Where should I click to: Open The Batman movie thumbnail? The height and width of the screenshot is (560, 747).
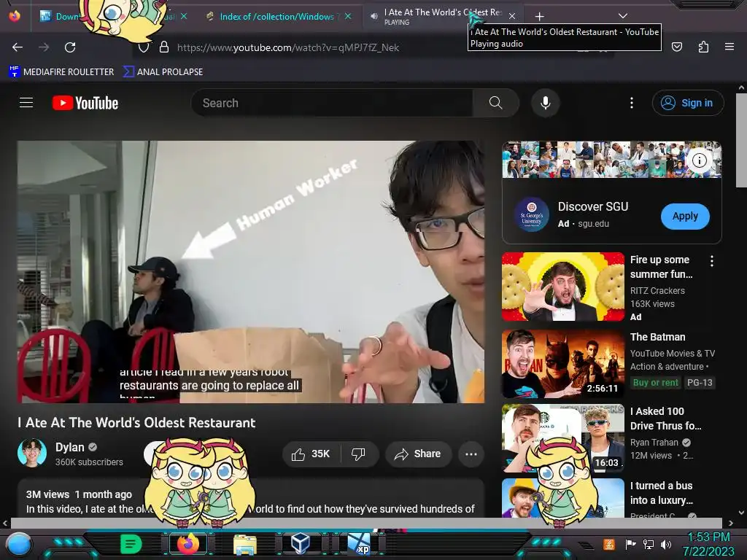point(563,364)
